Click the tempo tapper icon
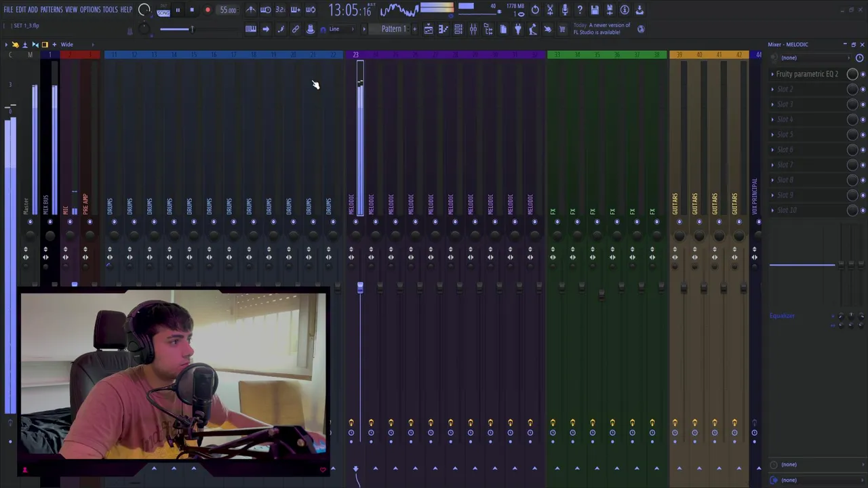868x488 pixels. pyautogui.click(x=533, y=29)
